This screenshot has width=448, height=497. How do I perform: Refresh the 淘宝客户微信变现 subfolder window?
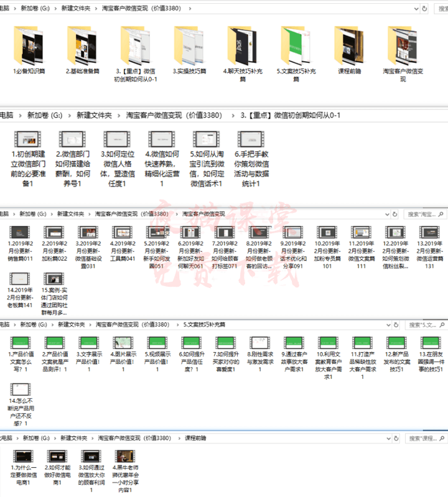coord(394,214)
